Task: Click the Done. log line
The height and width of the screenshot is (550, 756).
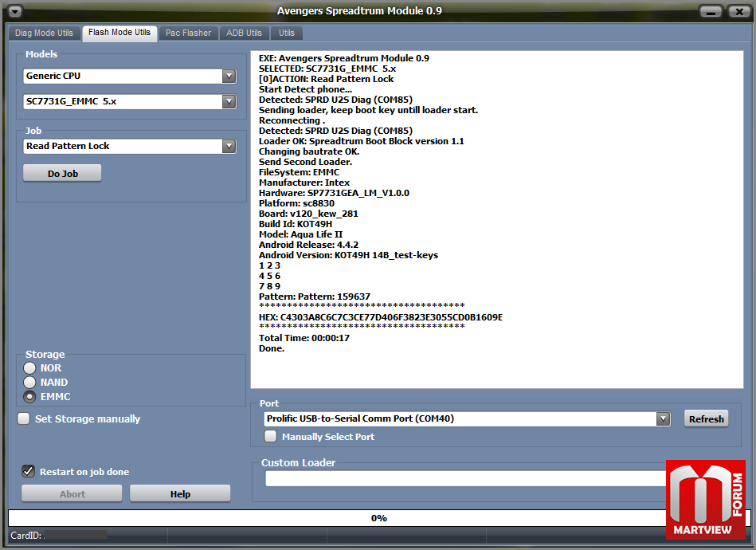Action: click(x=272, y=348)
